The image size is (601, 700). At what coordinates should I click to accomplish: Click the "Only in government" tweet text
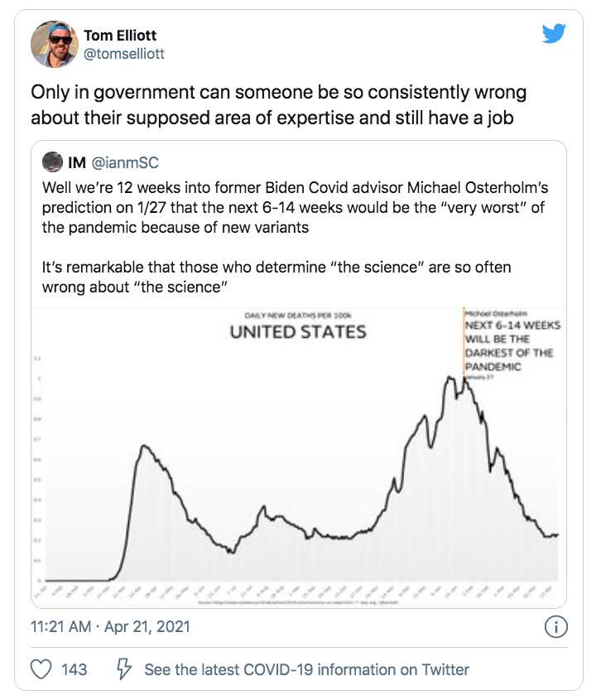278,104
